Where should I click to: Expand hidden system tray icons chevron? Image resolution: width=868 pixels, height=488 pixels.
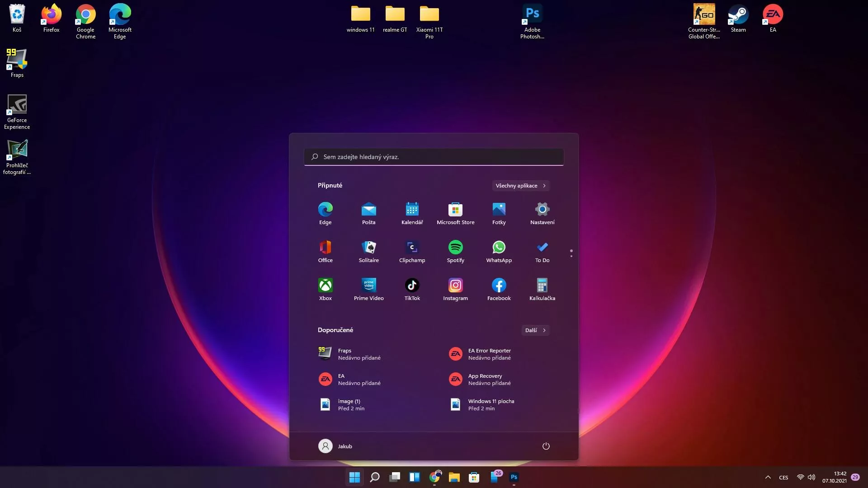(768, 477)
